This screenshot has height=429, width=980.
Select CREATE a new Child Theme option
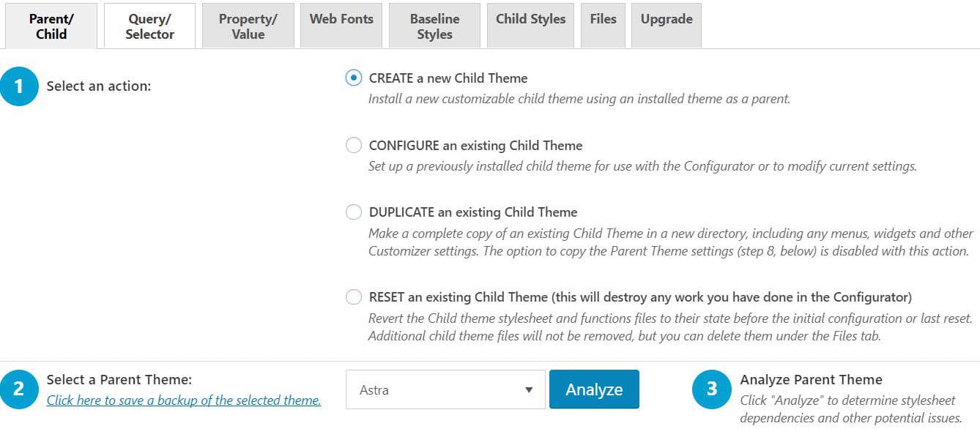pos(354,78)
